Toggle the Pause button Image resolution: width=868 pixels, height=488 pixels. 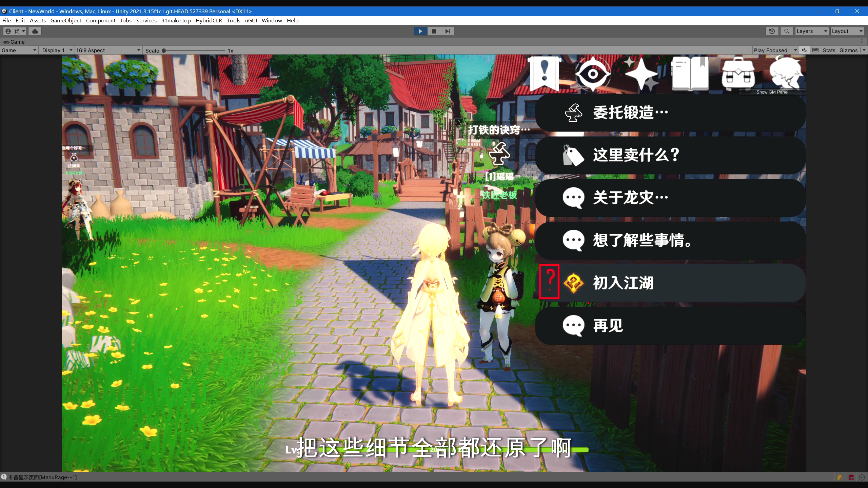pos(434,31)
